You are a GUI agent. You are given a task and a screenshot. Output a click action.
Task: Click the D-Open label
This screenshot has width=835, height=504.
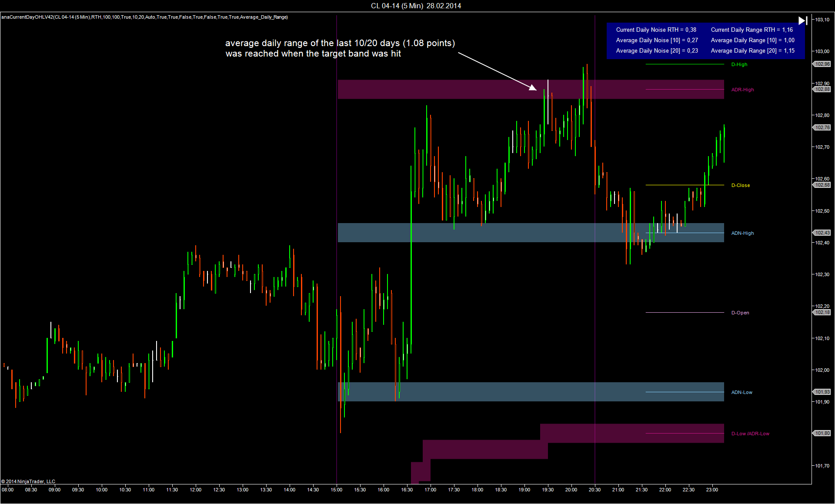(x=740, y=313)
